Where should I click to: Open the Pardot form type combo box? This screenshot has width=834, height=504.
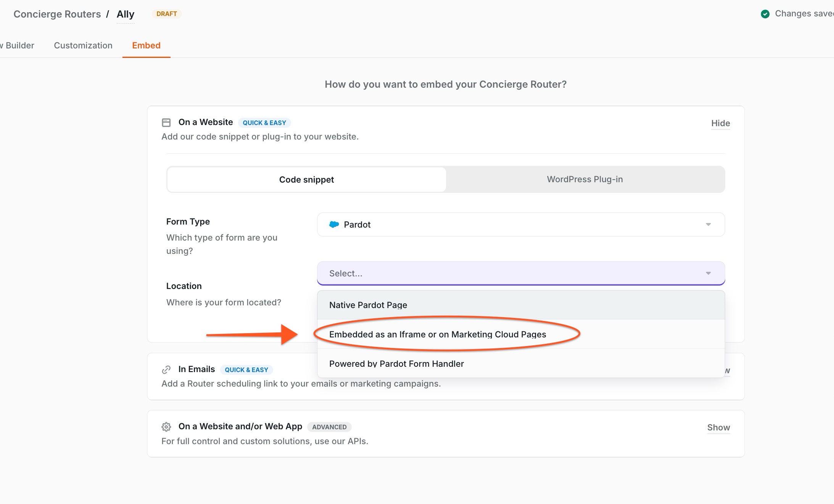click(521, 225)
